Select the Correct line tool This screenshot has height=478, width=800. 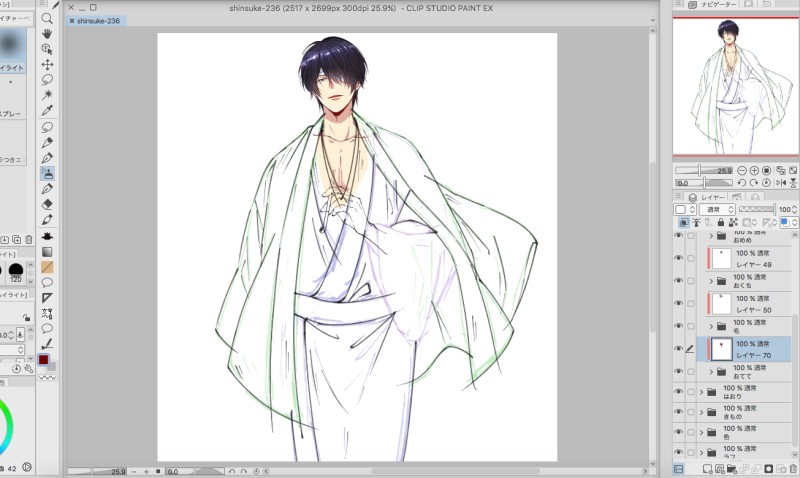[x=47, y=343]
